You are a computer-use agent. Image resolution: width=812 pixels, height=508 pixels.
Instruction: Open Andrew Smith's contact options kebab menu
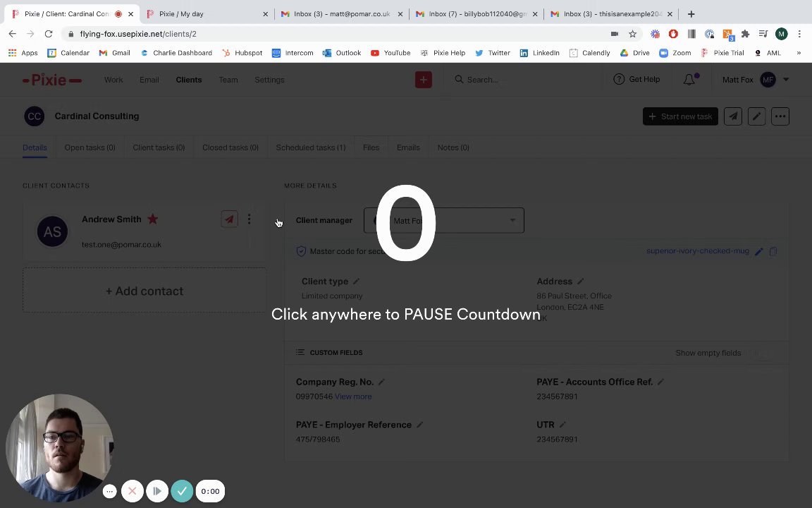[x=249, y=219]
